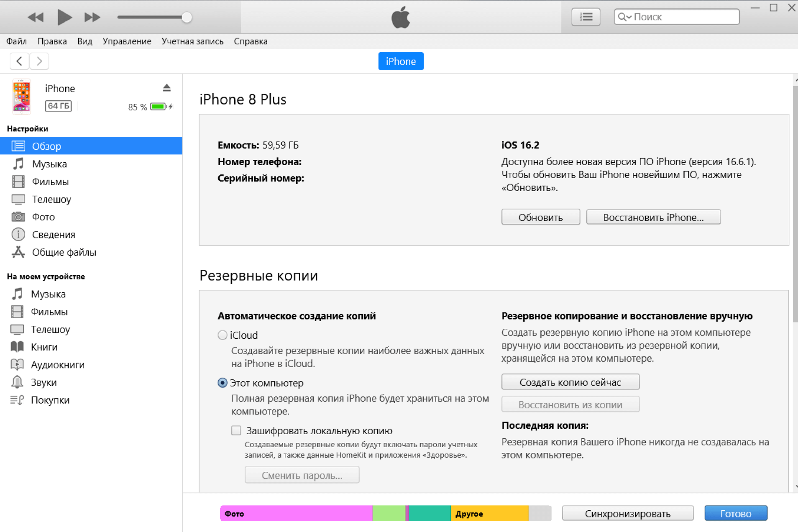
Task: Click the rewind previous track icon
Action: (36, 17)
